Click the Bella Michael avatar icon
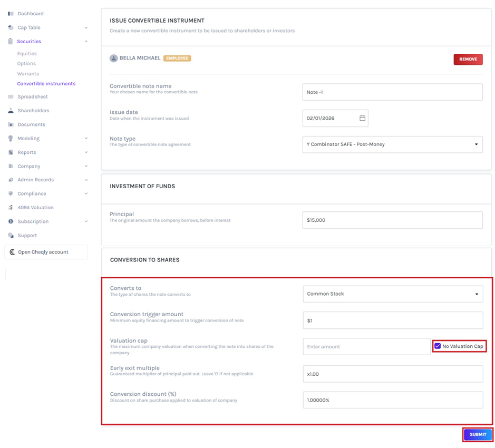 pos(113,59)
